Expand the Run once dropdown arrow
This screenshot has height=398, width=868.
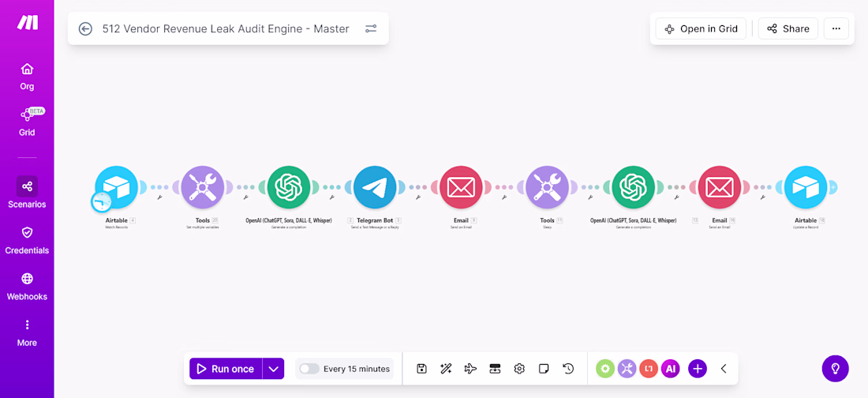point(273,369)
